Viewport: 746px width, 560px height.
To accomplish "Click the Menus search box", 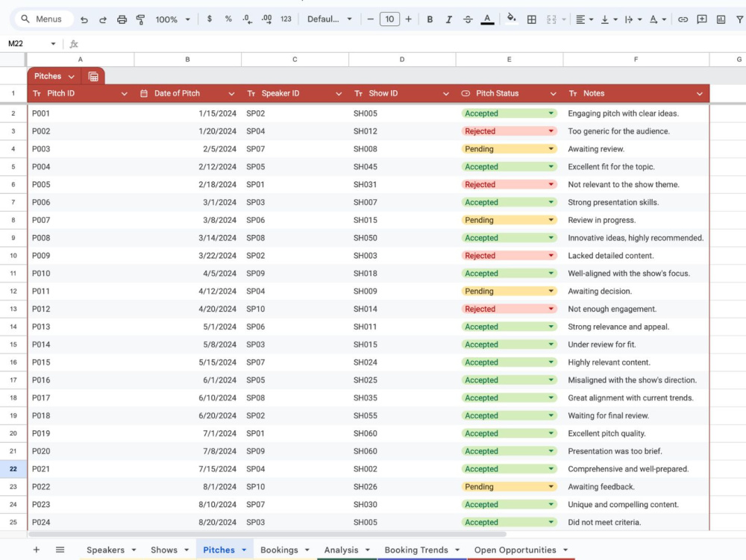I will 44,19.
